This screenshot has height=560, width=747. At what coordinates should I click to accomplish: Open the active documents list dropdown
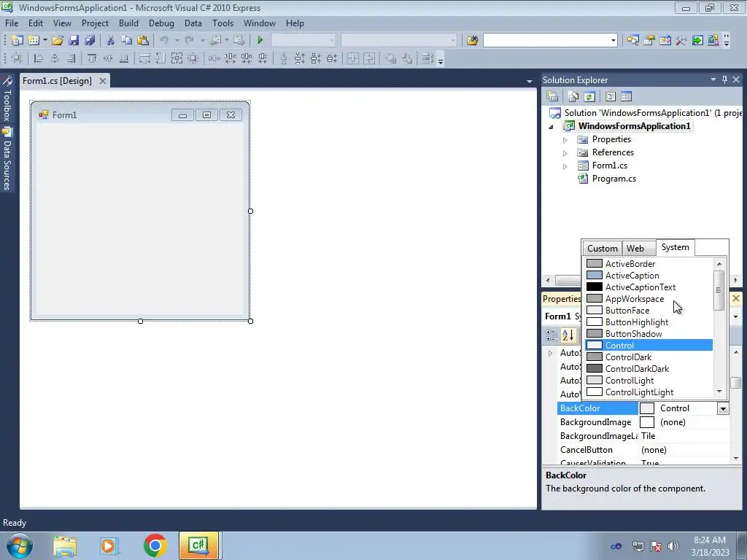click(530, 82)
